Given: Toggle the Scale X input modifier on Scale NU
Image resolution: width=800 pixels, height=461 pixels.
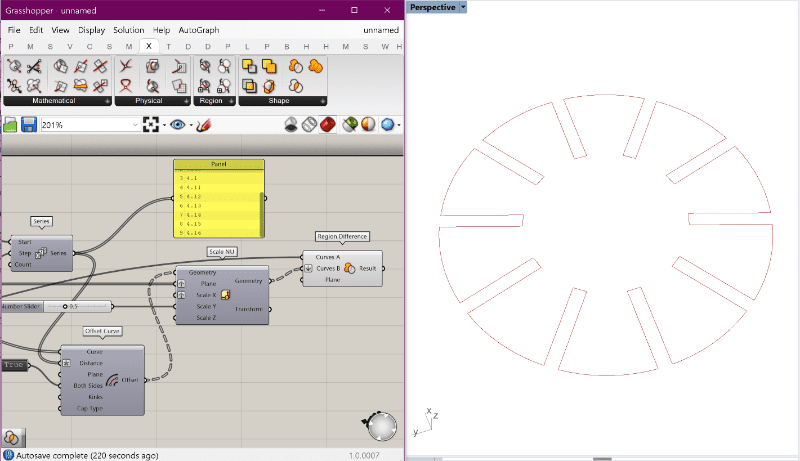Looking at the screenshot, I should [181, 295].
